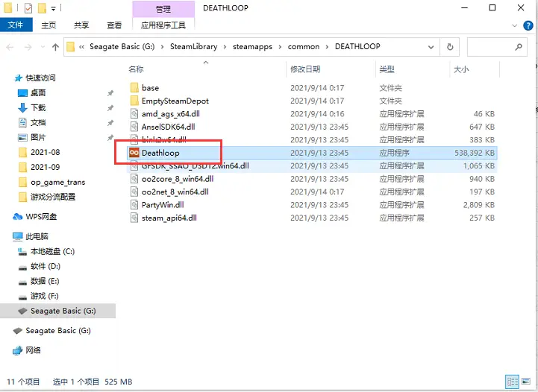Expand the ribbon chevron near help
The height and width of the screenshot is (392, 538).
(514, 25)
